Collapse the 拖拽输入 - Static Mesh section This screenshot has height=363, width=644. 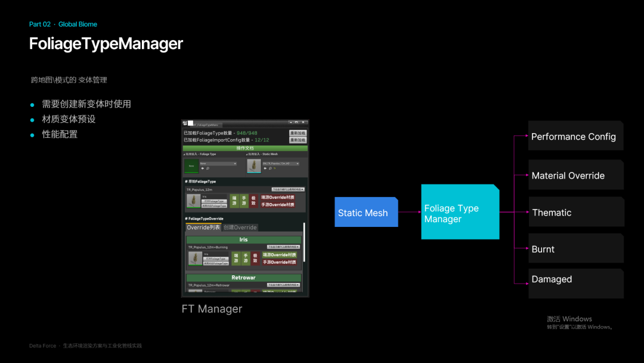coord(246,155)
